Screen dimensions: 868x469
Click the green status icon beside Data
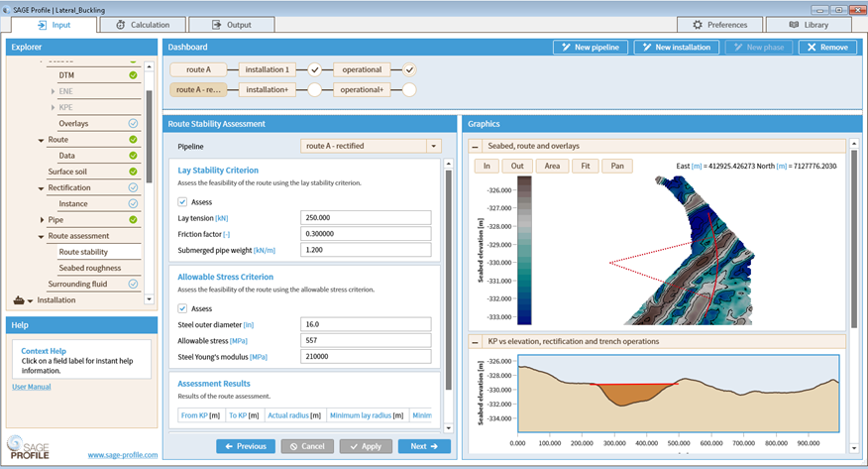point(133,156)
